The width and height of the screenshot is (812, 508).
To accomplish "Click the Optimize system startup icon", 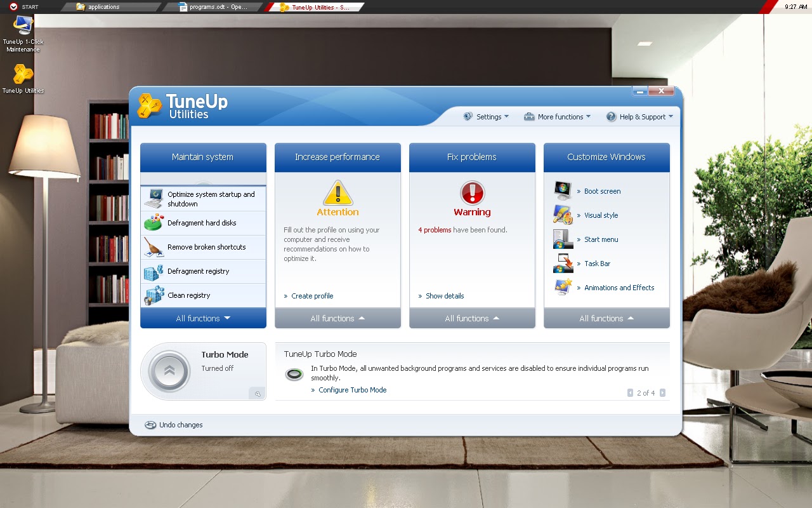I will (154, 199).
